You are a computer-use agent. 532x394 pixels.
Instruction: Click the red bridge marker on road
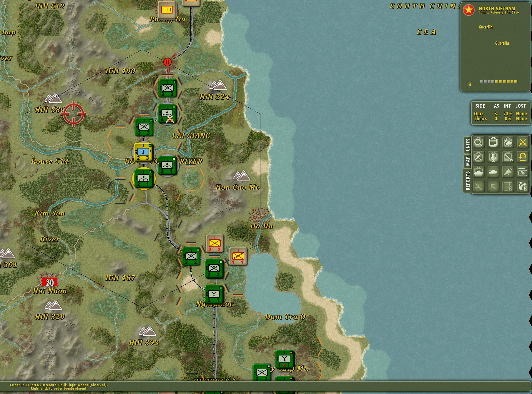(167, 62)
